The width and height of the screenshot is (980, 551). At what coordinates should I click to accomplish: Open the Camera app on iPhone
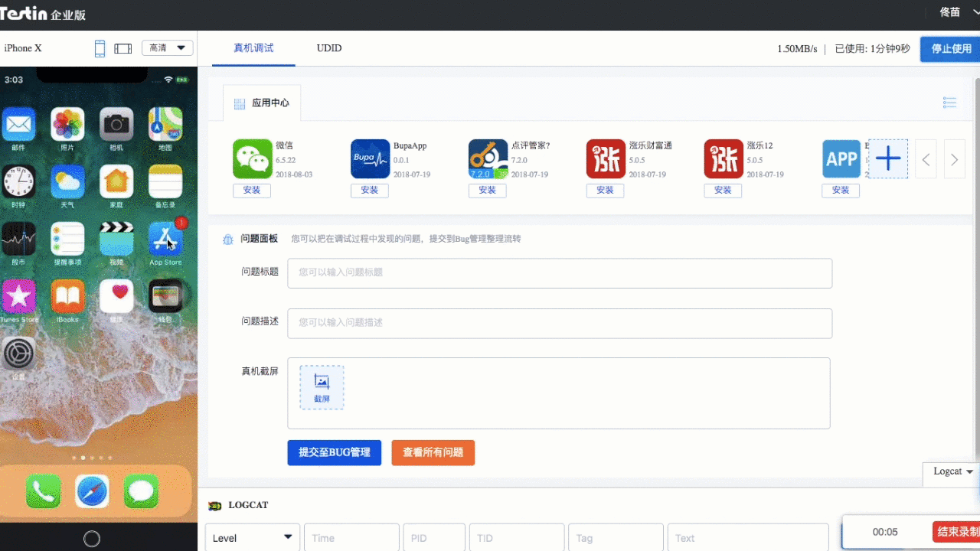pyautogui.click(x=116, y=124)
